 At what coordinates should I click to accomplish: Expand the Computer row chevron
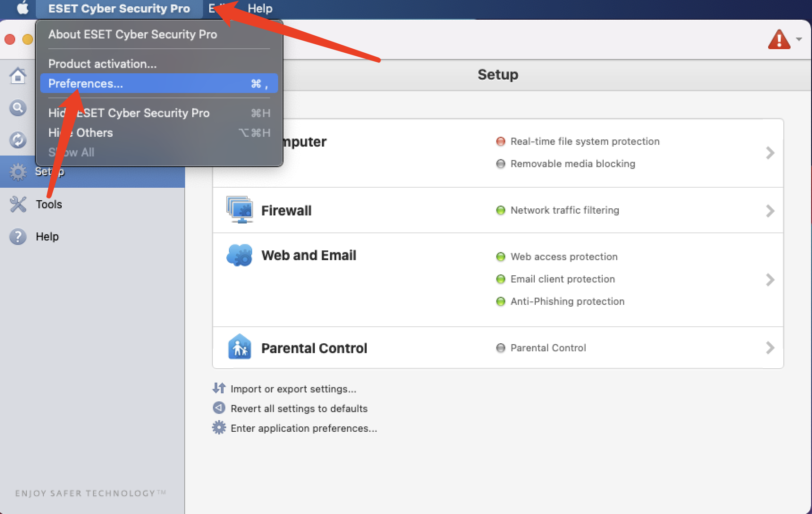(770, 153)
